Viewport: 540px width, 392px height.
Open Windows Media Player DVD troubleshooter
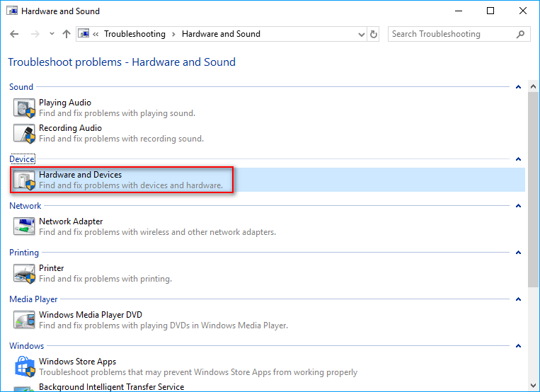[x=91, y=315]
